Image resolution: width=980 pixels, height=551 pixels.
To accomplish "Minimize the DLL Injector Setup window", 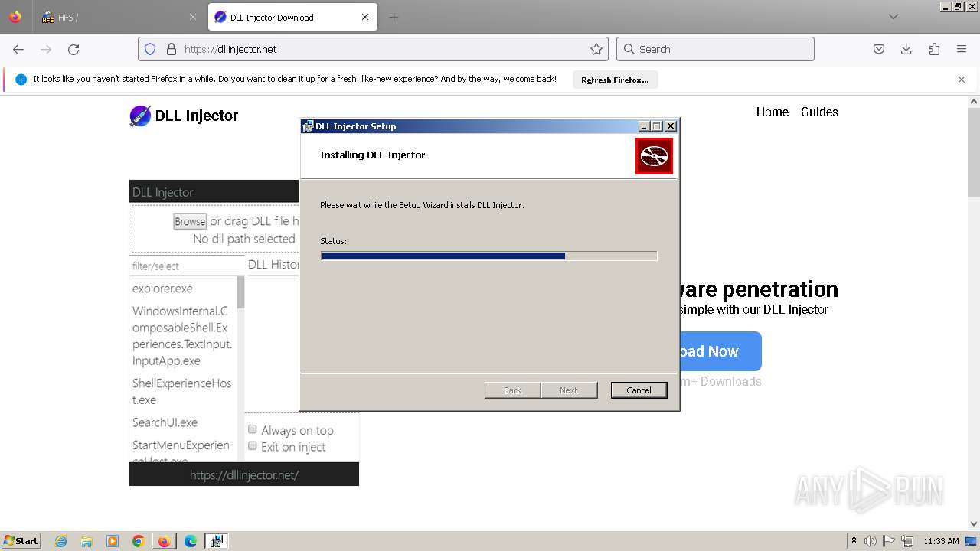I will [x=644, y=126].
